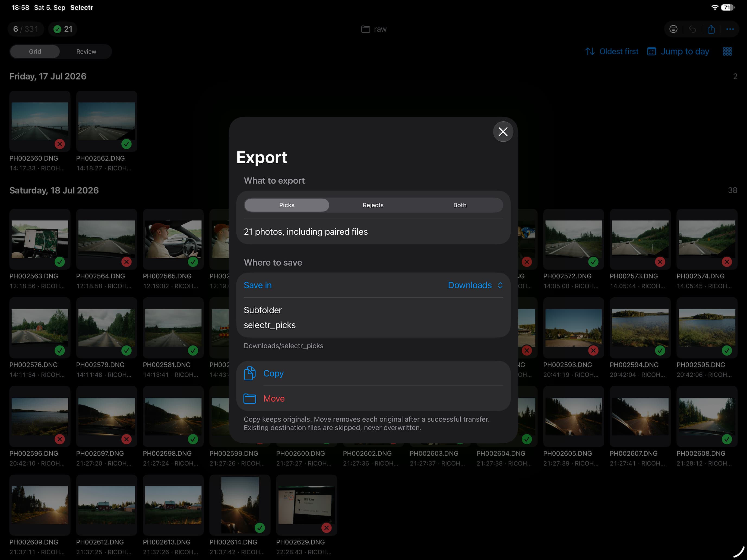Select Rejects in export segment
Screen dimensions: 747x560
[x=373, y=205]
